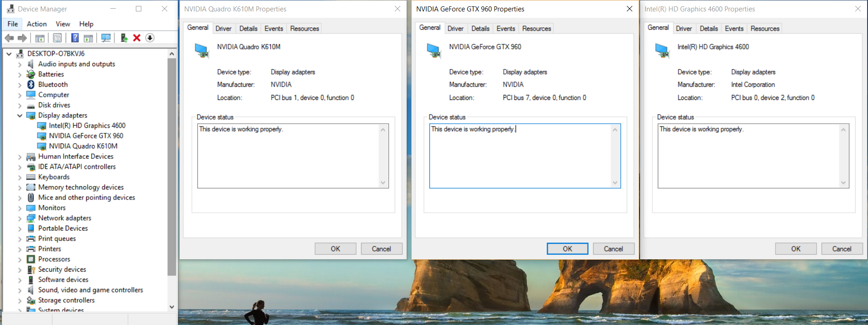The height and width of the screenshot is (325, 868).
Task: Click Scan for hardware changes monitor icon
Action: pyautogui.click(x=106, y=38)
